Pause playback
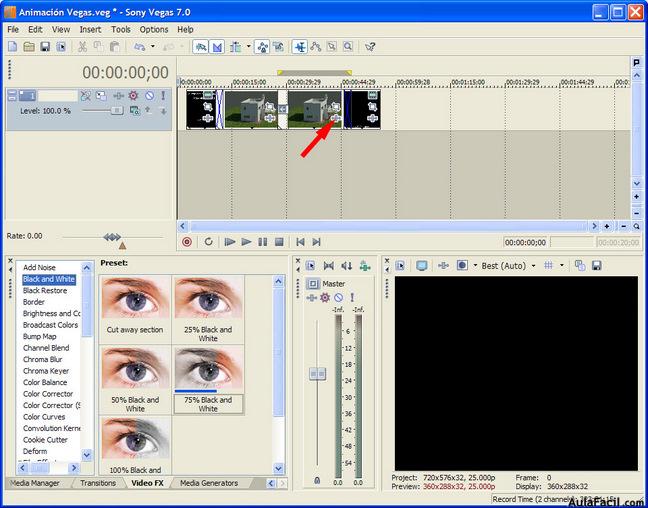Image resolution: width=648 pixels, height=508 pixels. pyautogui.click(x=262, y=242)
